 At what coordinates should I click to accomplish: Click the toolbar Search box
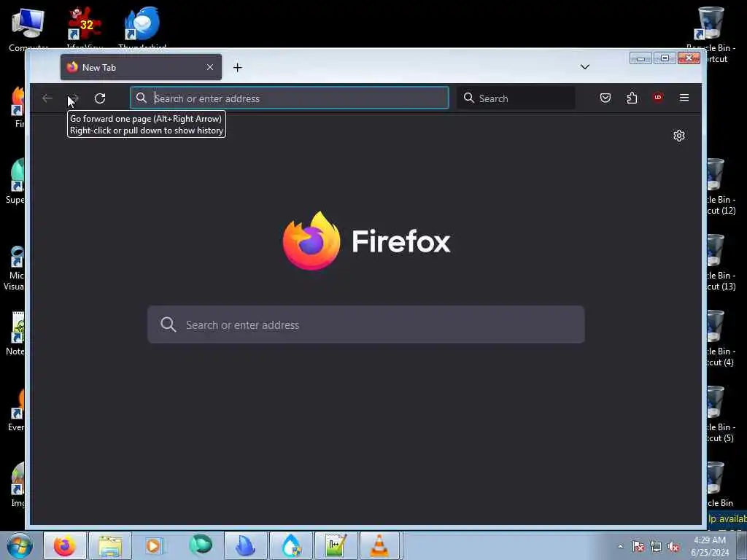click(x=516, y=98)
